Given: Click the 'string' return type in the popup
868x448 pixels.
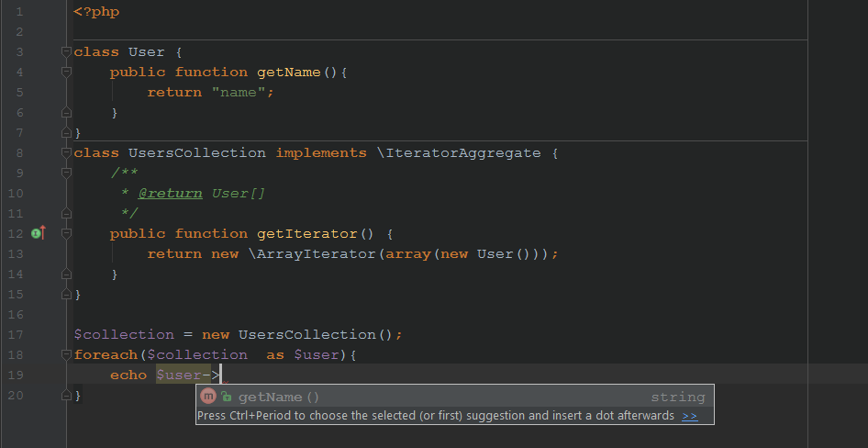Looking at the screenshot, I should pos(677,398).
